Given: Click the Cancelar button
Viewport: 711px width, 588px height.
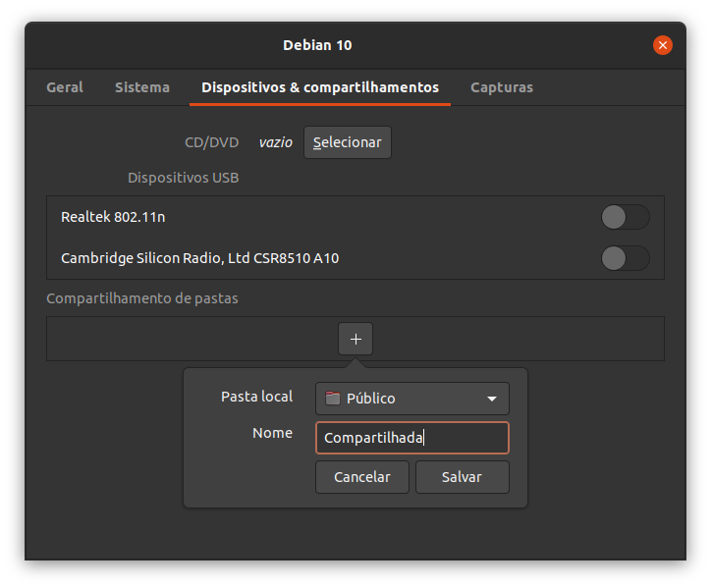Looking at the screenshot, I should (x=361, y=477).
